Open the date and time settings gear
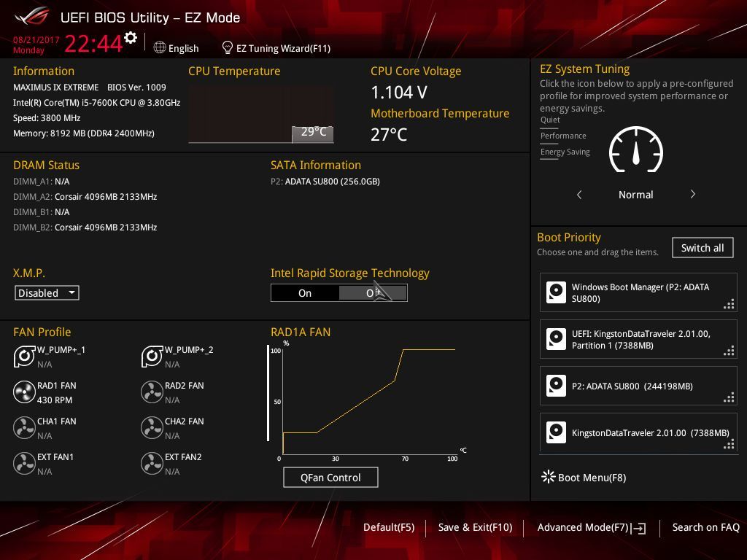The height and width of the screenshot is (560, 747). (131, 38)
